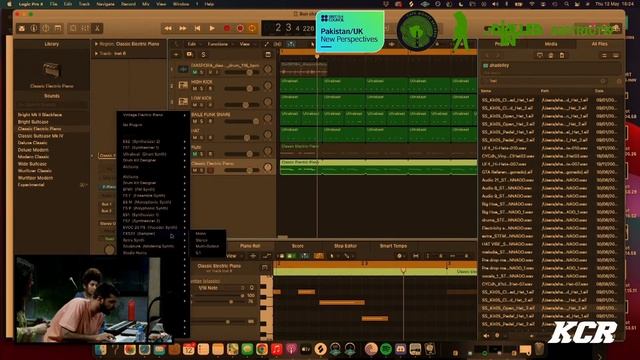Click the second red capture recording button
This screenshot has height=360, width=640.
click(x=240, y=28)
